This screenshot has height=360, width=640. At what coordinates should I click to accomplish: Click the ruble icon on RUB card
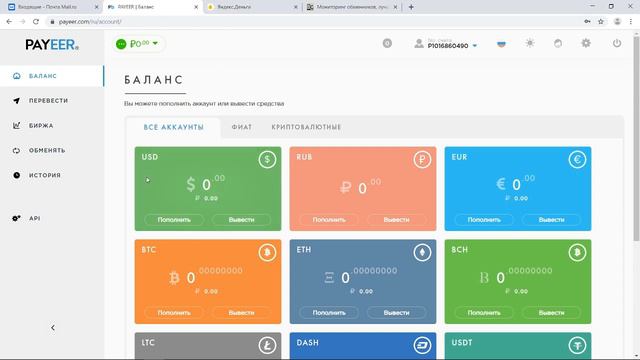(422, 160)
